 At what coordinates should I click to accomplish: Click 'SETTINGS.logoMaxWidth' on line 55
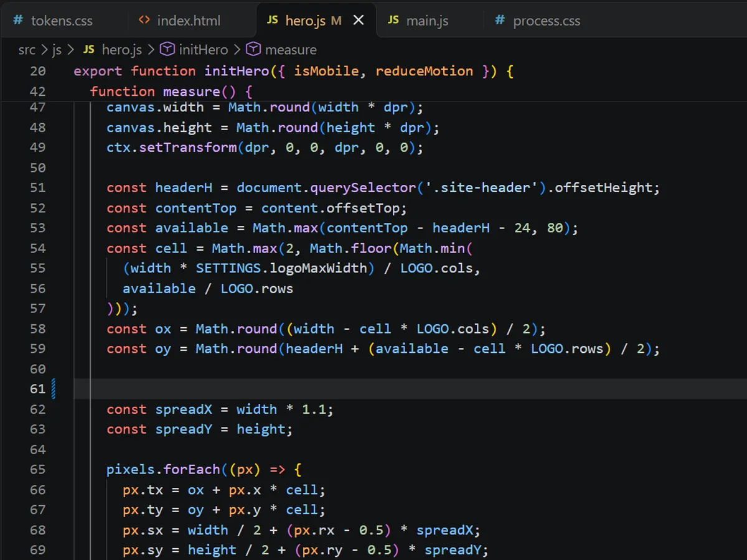[281, 268]
